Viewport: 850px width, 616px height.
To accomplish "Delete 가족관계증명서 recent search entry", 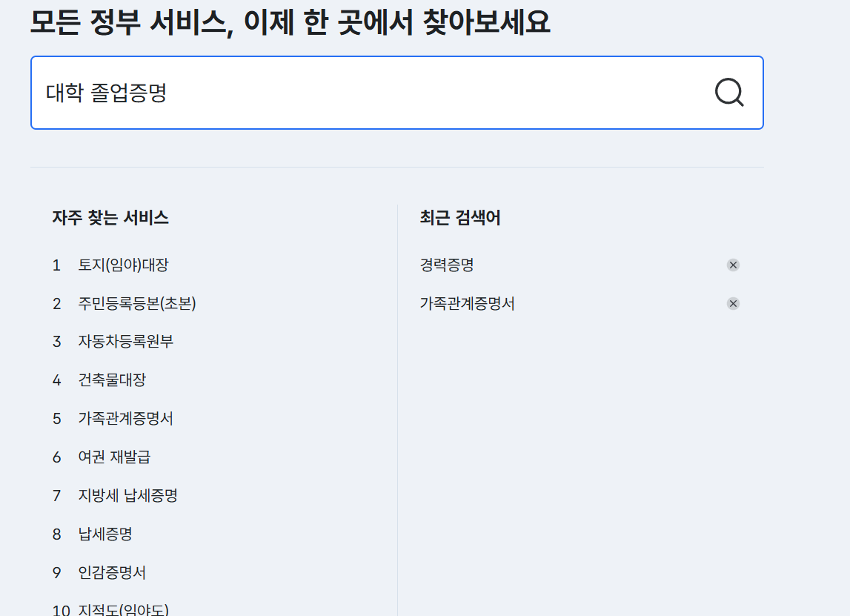I will point(733,304).
